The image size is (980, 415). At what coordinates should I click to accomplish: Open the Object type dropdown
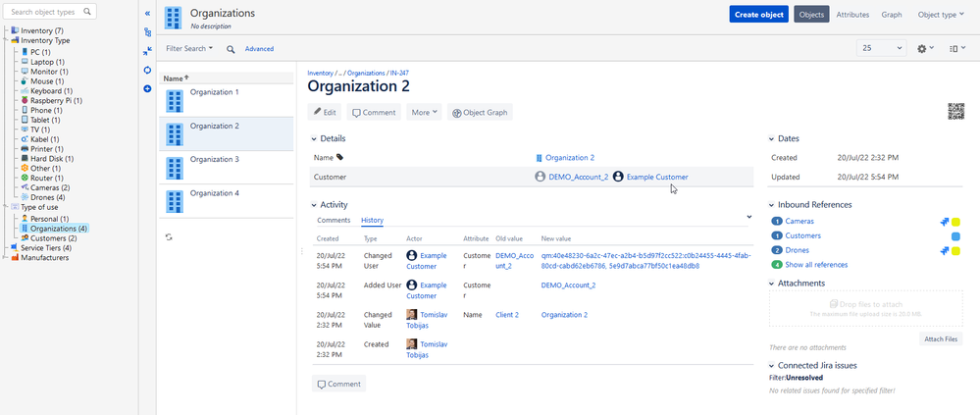941,15
